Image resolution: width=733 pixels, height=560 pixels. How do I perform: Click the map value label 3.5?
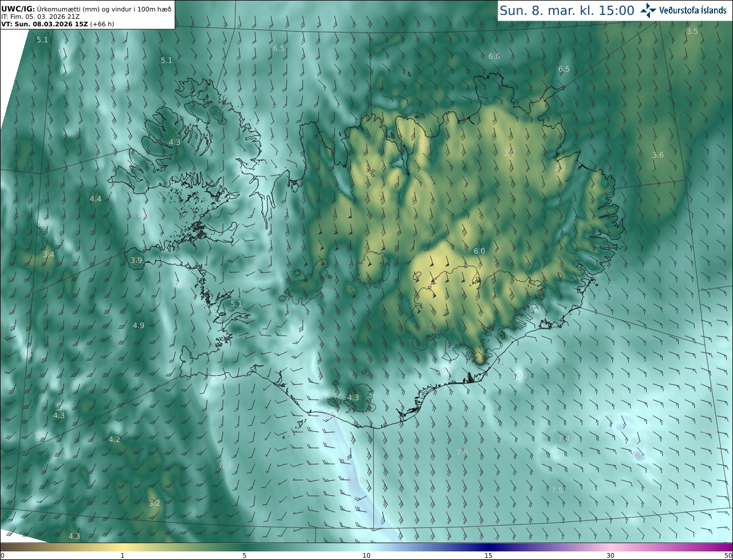point(692,31)
